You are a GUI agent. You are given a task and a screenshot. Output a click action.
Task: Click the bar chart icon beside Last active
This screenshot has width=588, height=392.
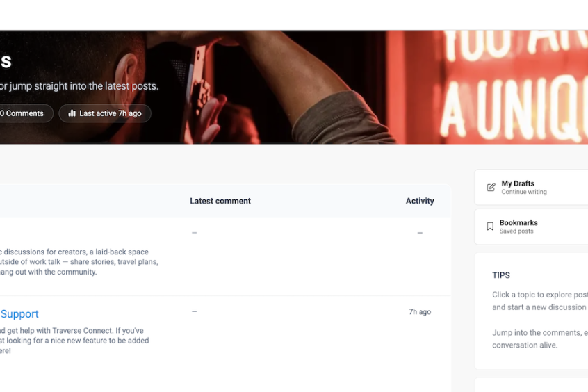[x=72, y=113]
